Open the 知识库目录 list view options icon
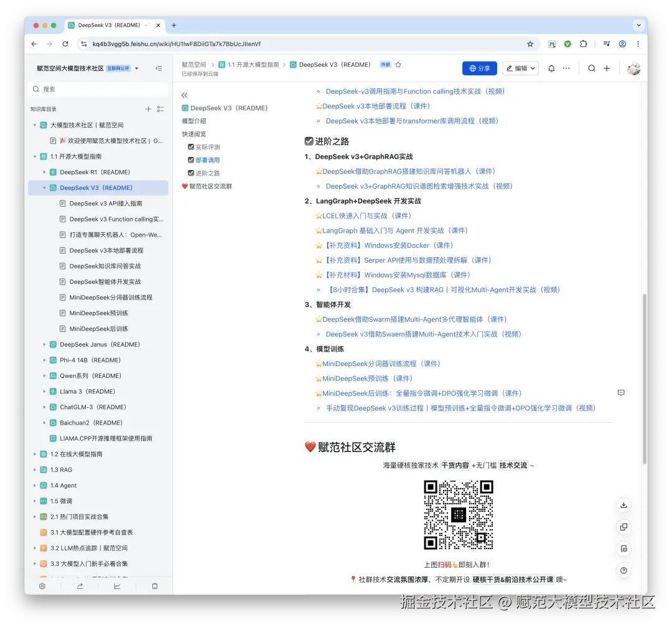This screenshot has height=627, width=672. [x=161, y=109]
